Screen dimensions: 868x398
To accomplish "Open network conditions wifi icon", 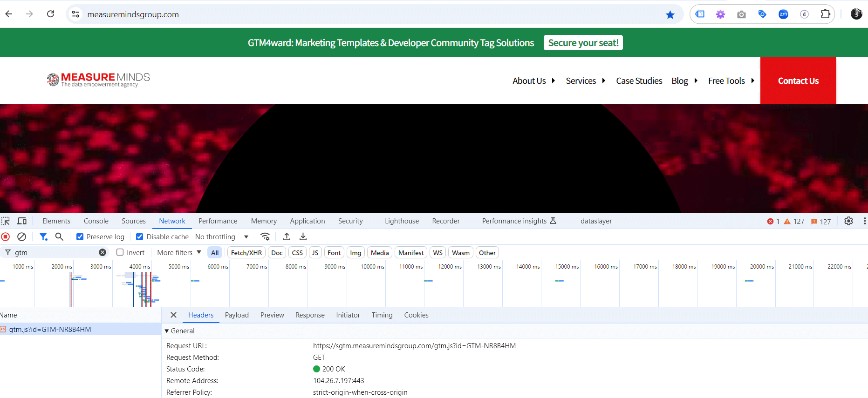I will (x=265, y=236).
